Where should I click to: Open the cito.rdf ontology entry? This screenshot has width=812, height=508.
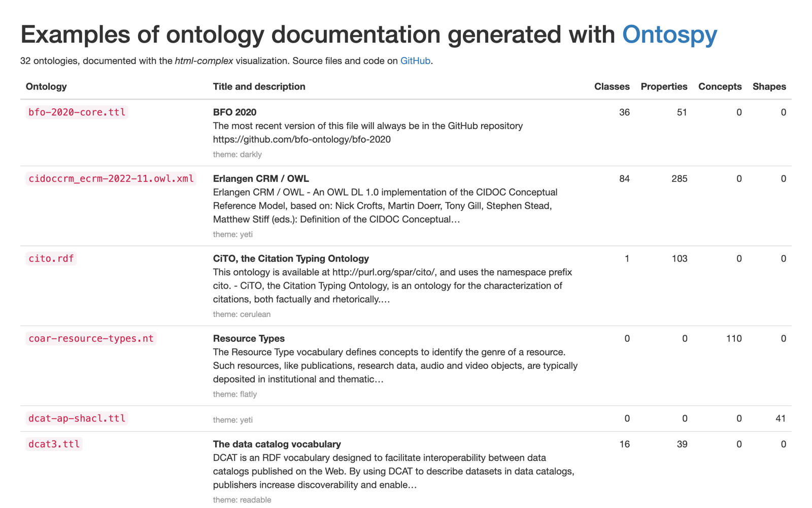point(51,259)
